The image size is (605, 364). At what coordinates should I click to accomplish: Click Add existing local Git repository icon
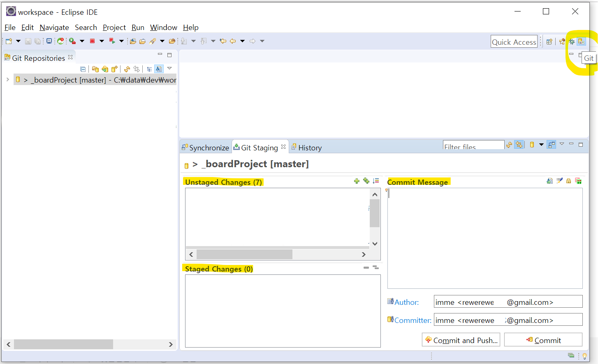coord(95,69)
